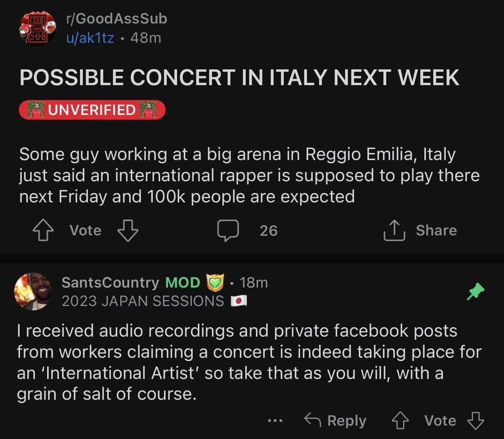Downvote SantsCountry's comment
504x439 pixels.
[x=476, y=420]
